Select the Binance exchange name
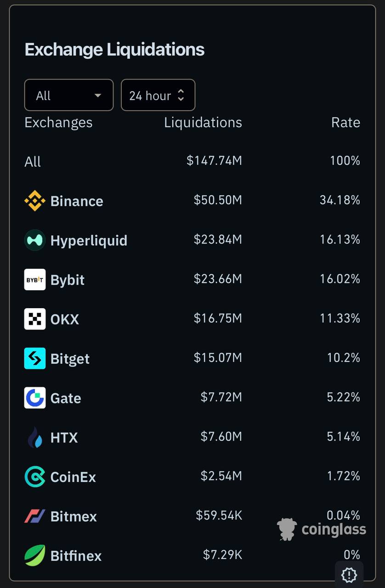The image size is (385, 588). tap(77, 201)
